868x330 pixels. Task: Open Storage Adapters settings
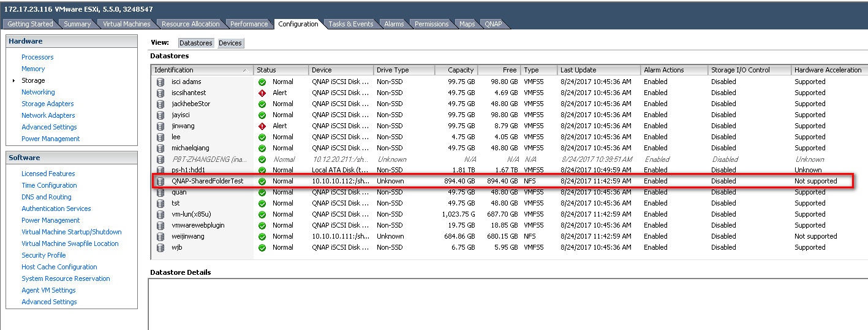(48, 104)
